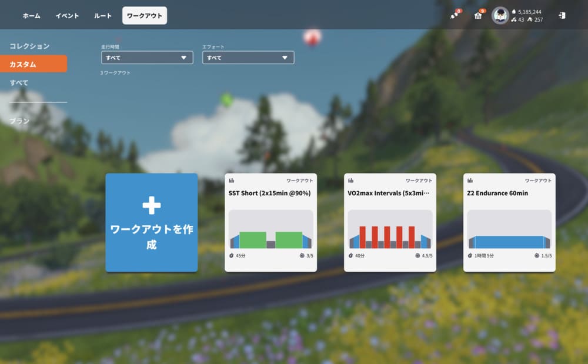Screen dimensions: 588x364
Task: Click ワークアウト label on VO2max Intervals card
Action: click(x=419, y=181)
